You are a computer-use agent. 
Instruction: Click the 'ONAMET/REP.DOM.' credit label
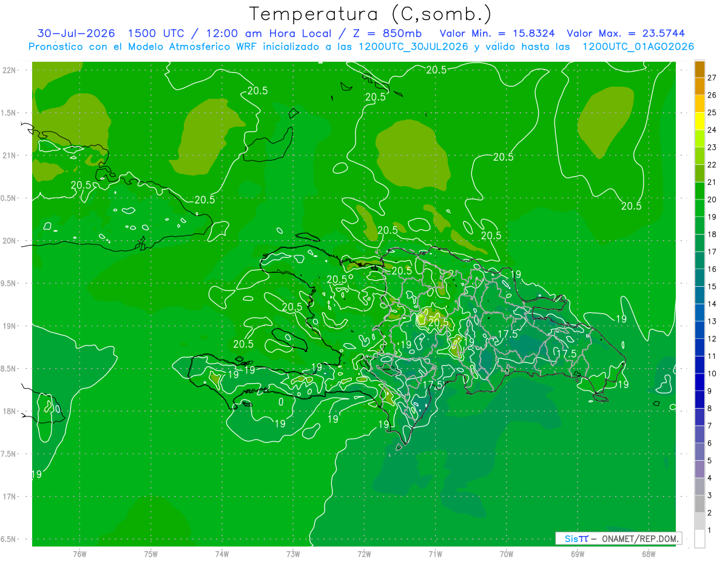pyautogui.click(x=639, y=538)
